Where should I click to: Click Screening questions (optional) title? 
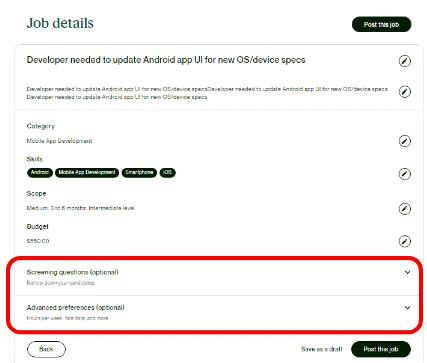tap(73, 272)
